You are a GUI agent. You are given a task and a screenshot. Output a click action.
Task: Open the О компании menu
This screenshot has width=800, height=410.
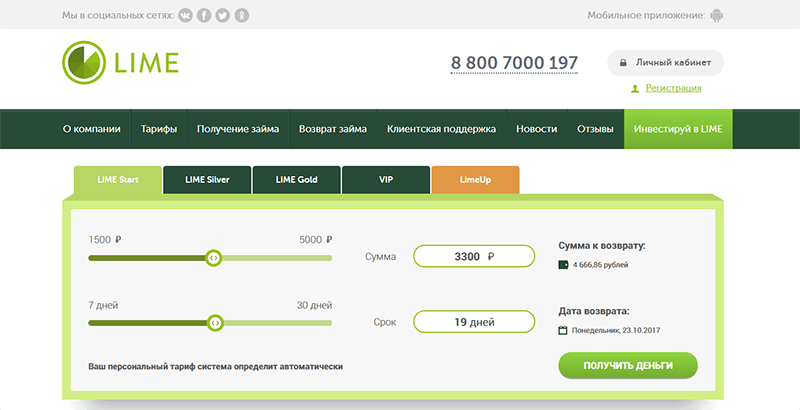pyautogui.click(x=91, y=129)
